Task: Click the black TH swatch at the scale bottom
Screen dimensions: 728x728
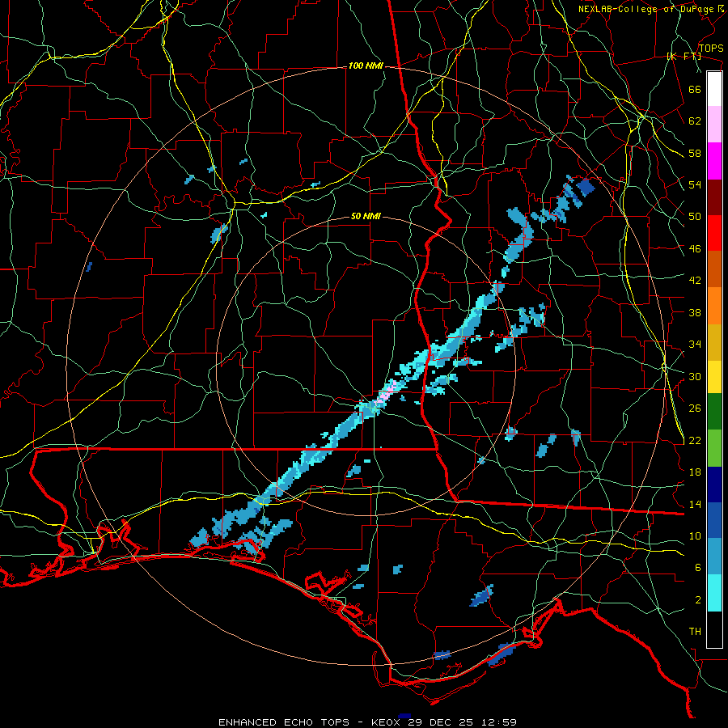Action: (714, 629)
